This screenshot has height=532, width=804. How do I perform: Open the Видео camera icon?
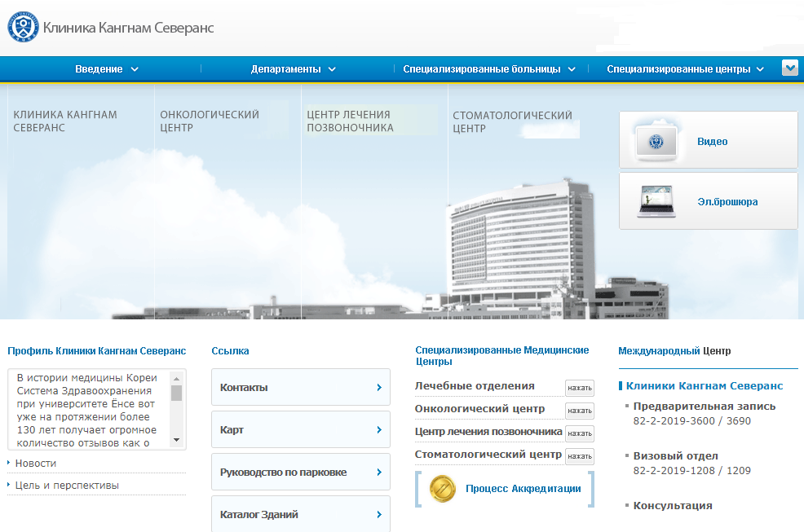(x=656, y=141)
